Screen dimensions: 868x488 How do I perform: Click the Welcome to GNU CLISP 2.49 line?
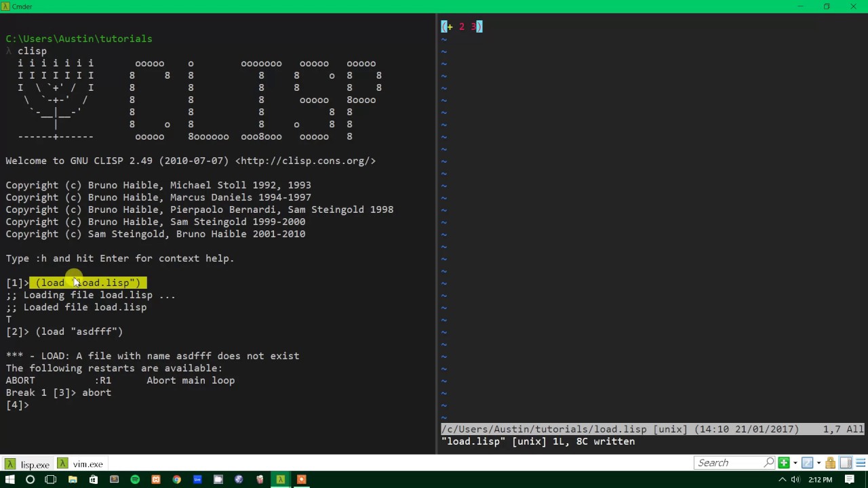point(191,161)
